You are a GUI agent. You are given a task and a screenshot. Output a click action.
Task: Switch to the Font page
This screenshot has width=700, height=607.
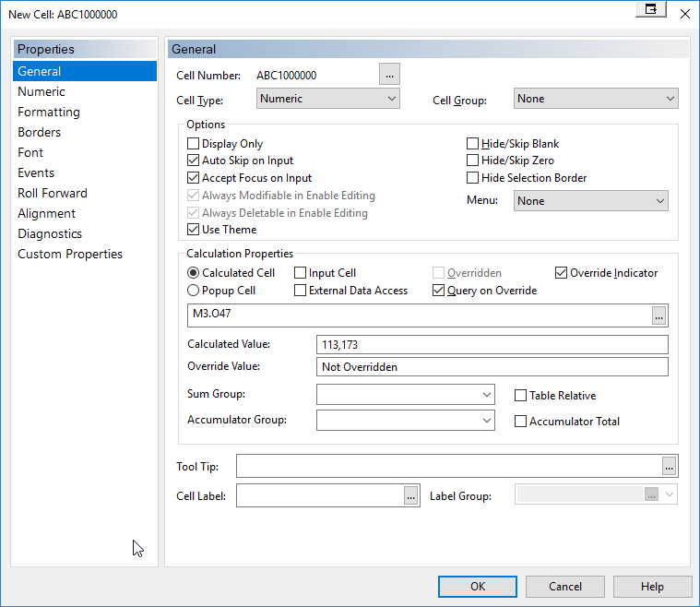pyautogui.click(x=85, y=152)
